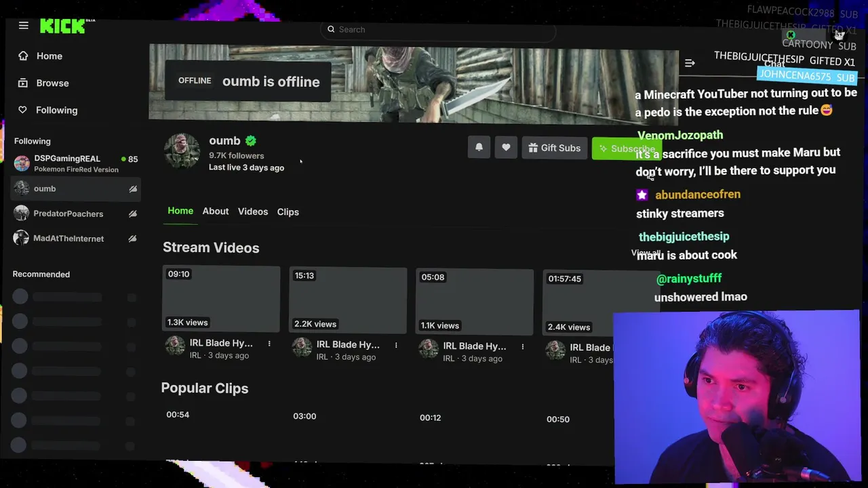
Task: Collapse chat panel icon
Action: pos(690,63)
